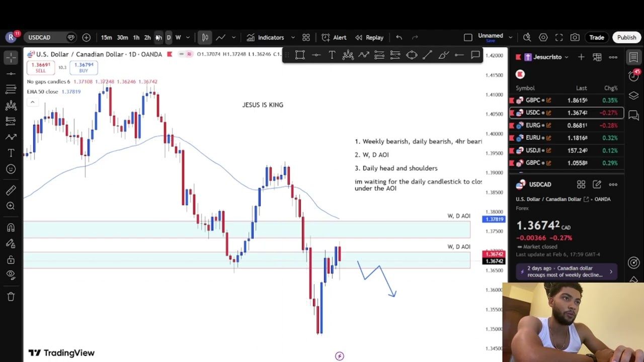Start bar Replay mode

pyautogui.click(x=369, y=37)
